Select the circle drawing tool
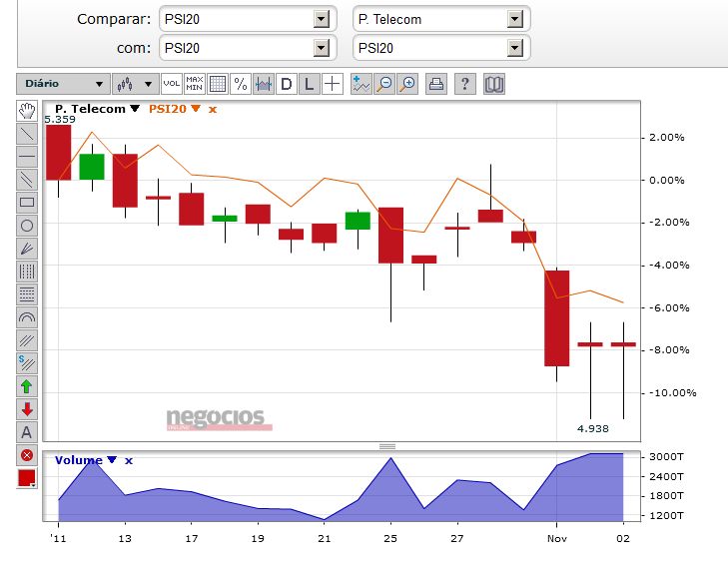 pos(27,226)
